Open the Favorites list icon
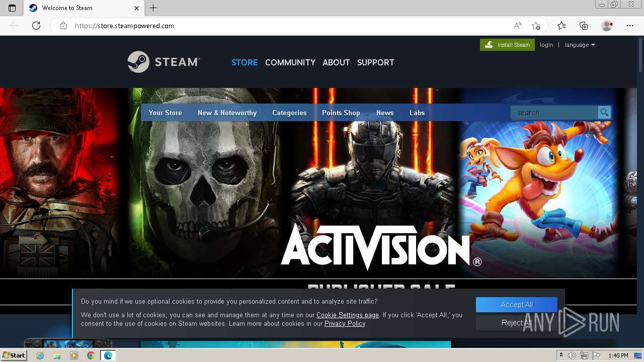 (561, 26)
